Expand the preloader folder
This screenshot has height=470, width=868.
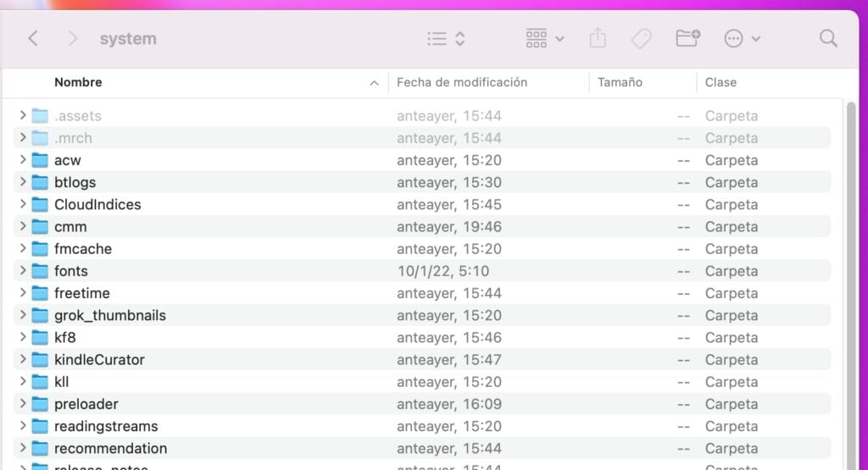23,403
